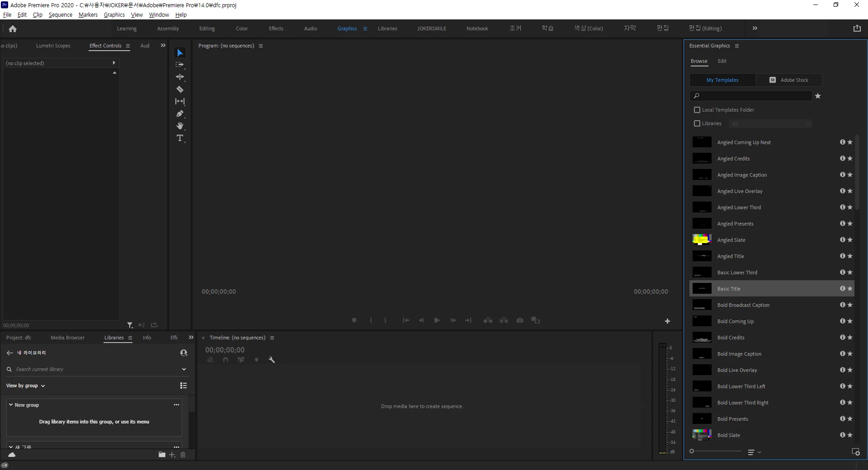Toggle favorite star for Angled Credits
Viewport: 868px width, 470px height.
[x=850, y=159]
